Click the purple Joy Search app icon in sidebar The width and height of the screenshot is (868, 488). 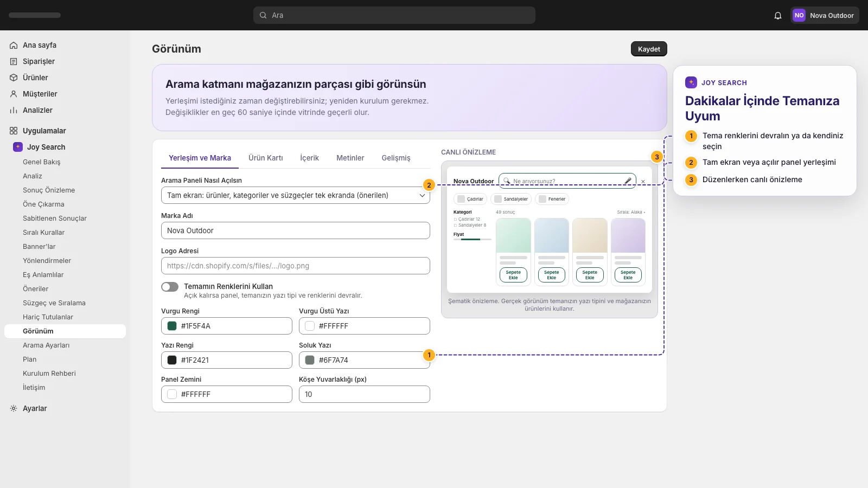point(18,147)
